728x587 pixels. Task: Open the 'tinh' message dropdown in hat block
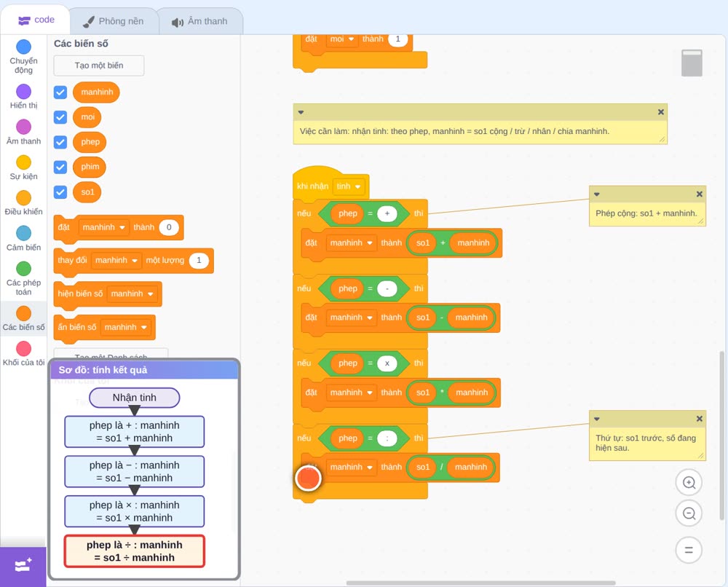click(349, 186)
